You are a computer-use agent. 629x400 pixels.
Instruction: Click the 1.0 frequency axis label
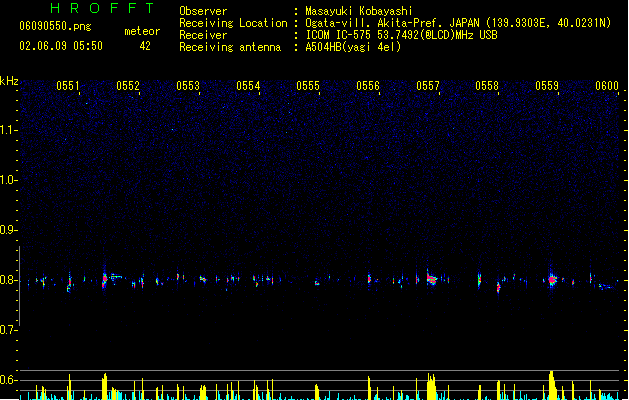[x=9, y=180]
